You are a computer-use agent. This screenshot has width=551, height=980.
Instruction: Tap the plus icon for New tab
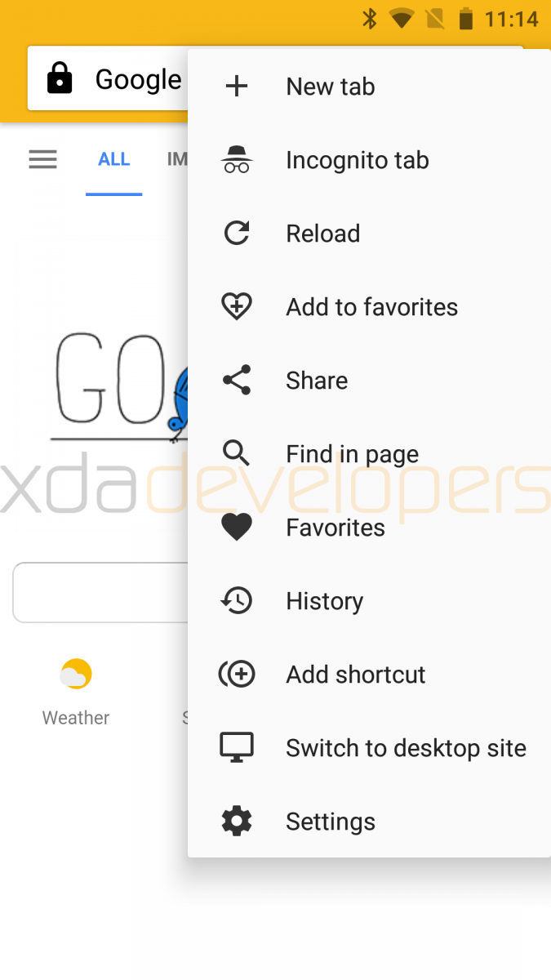[237, 87]
